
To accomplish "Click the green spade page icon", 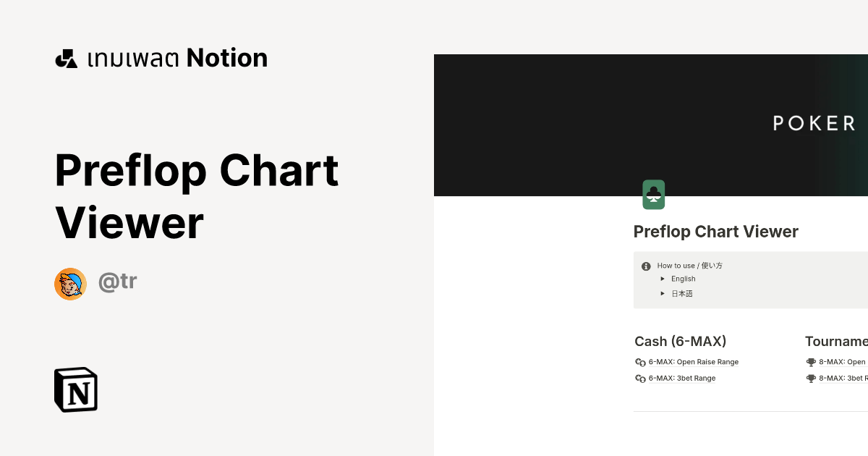I will click(653, 194).
